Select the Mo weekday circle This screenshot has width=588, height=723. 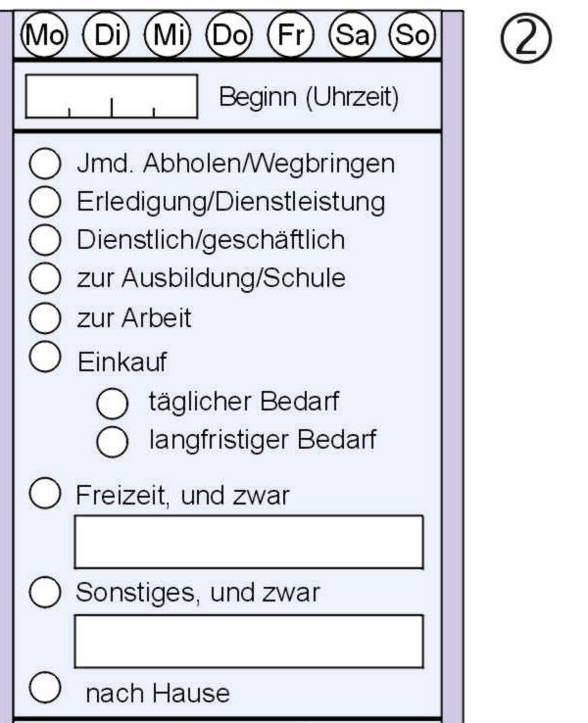coord(44,34)
